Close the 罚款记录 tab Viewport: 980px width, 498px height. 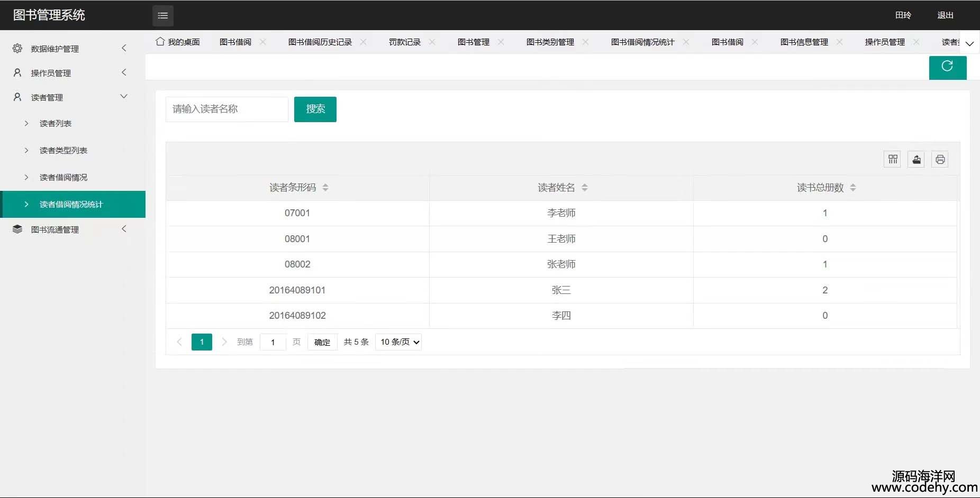point(432,42)
